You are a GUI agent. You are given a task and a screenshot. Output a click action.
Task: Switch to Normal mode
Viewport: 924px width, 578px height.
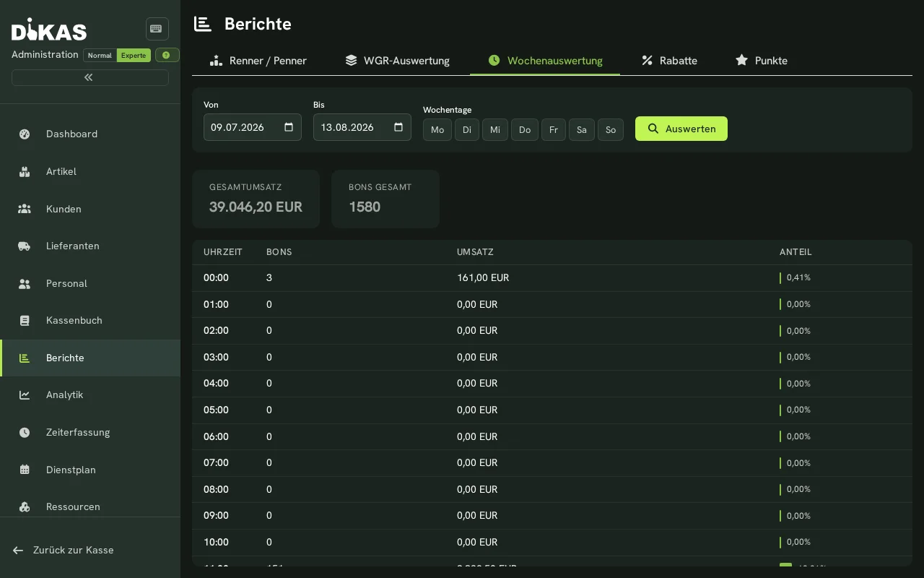pos(100,55)
